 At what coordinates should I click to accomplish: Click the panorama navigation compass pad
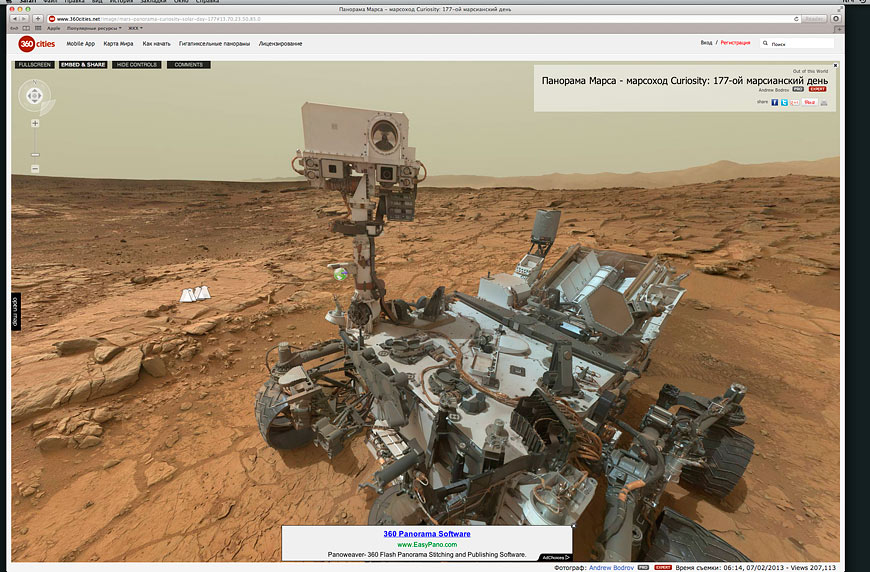(x=34, y=96)
